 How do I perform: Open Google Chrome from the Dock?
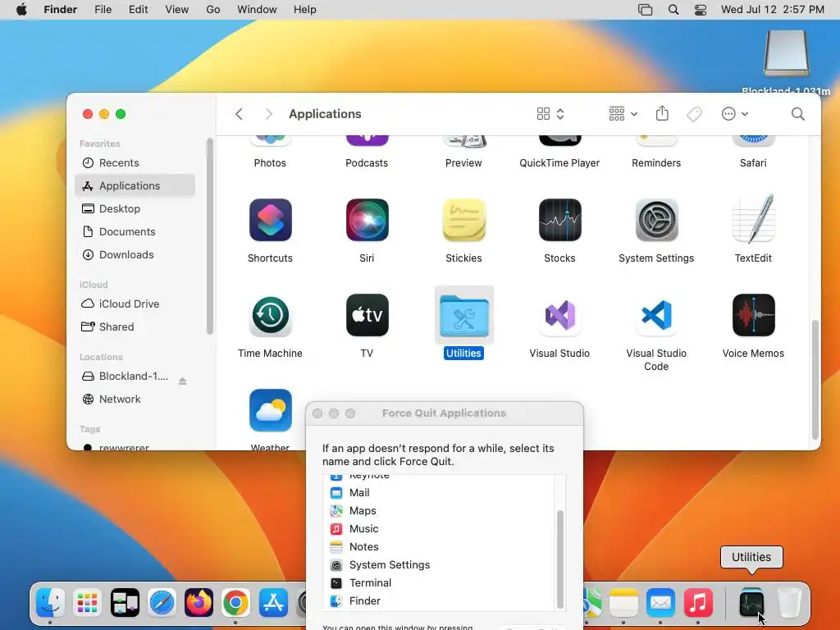coord(235,603)
